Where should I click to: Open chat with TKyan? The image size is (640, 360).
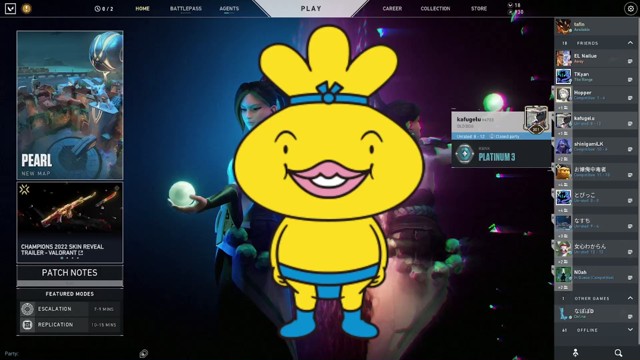point(630,80)
